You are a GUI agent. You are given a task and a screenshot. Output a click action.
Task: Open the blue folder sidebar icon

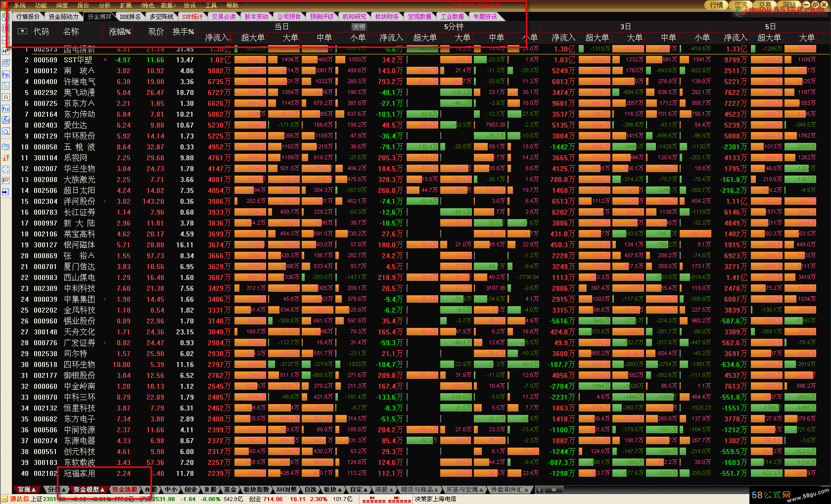(5, 146)
